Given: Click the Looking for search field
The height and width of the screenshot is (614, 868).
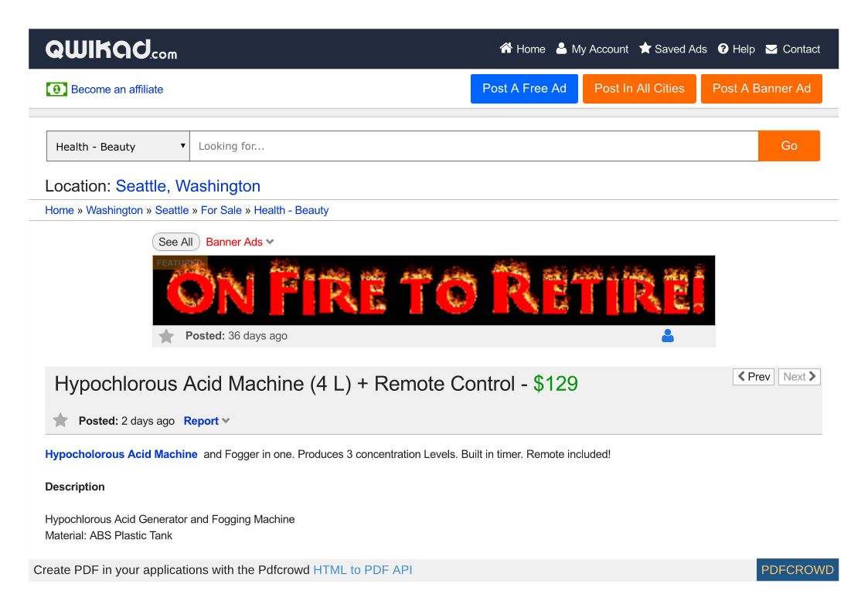Looking at the screenshot, I should click(473, 146).
